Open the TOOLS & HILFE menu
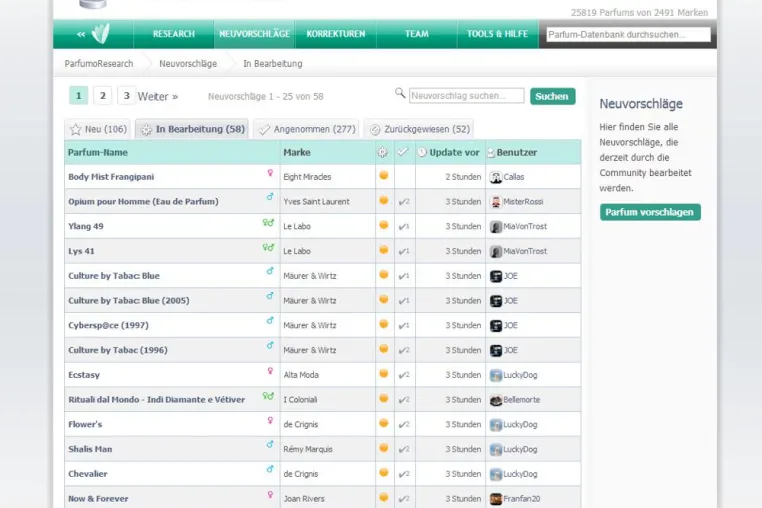This screenshot has width=762, height=508. 497,34
